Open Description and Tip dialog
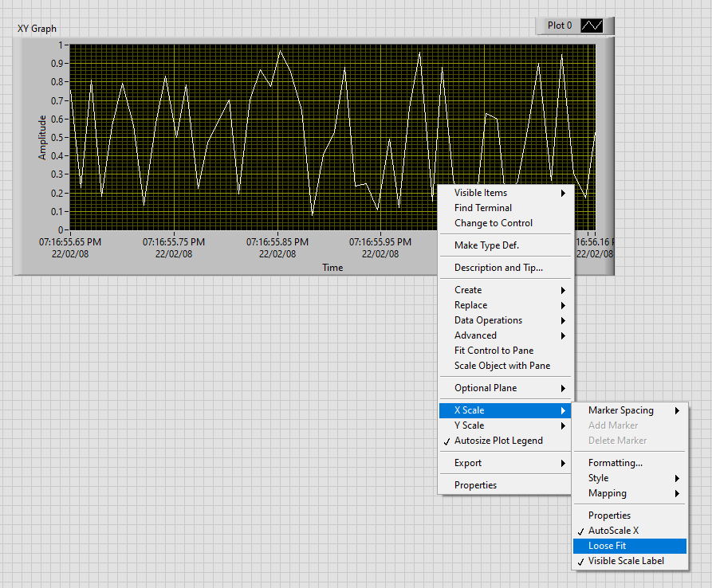712x588 pixels. pos(505,268)
